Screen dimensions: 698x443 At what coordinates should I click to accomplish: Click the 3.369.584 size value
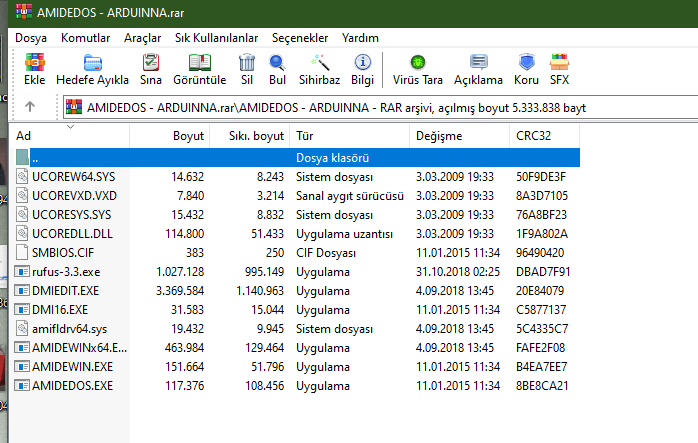coord(180,291)
